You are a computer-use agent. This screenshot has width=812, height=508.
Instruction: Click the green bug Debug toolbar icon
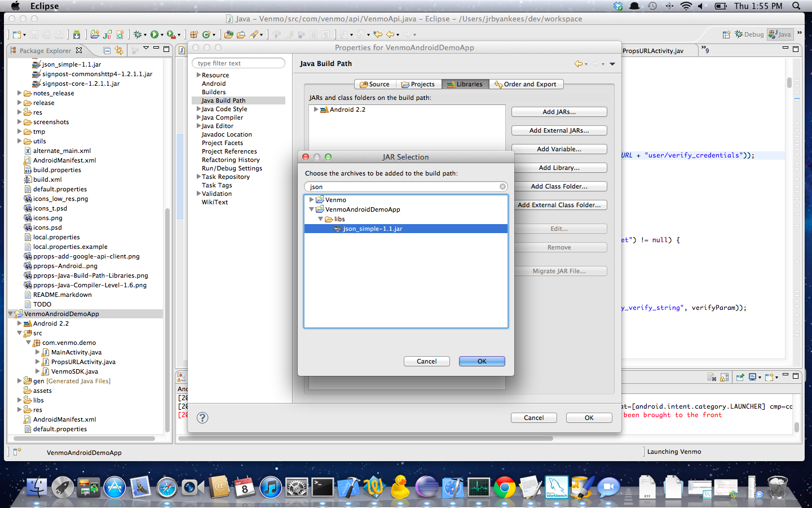coord(138,34)
